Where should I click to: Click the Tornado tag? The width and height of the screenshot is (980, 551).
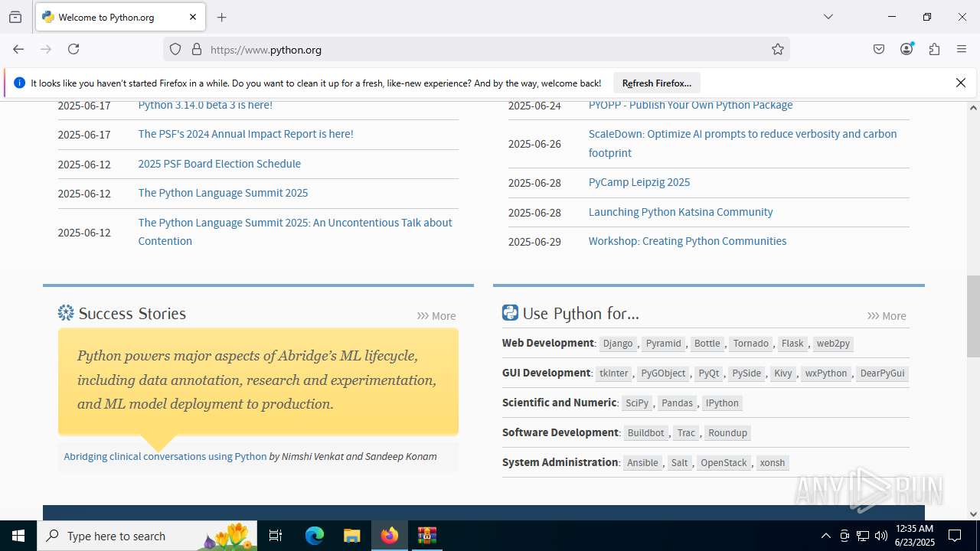(751, 344)
